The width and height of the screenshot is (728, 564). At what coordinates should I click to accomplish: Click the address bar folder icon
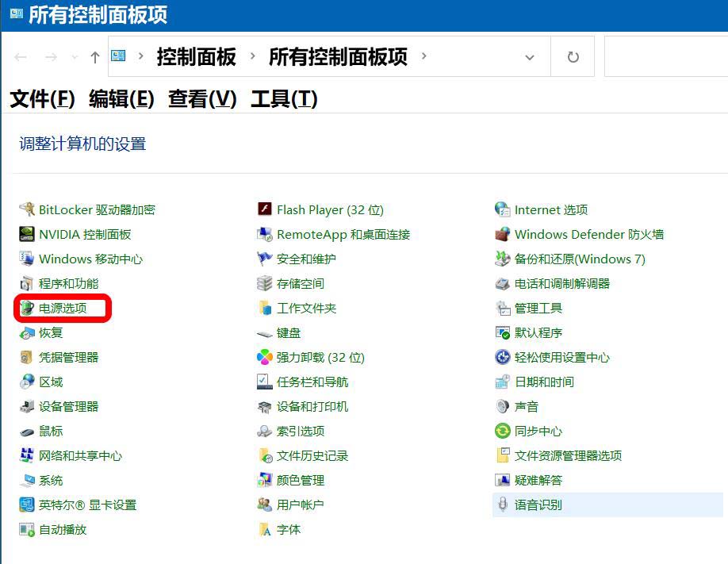pos(118,56)
